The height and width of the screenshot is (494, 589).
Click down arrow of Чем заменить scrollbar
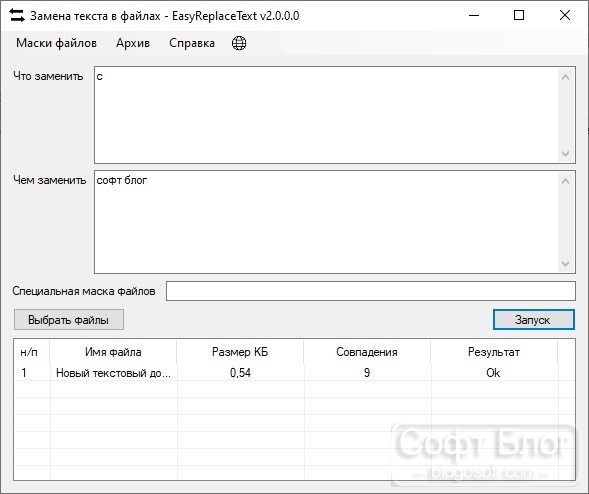pos(566,264)
